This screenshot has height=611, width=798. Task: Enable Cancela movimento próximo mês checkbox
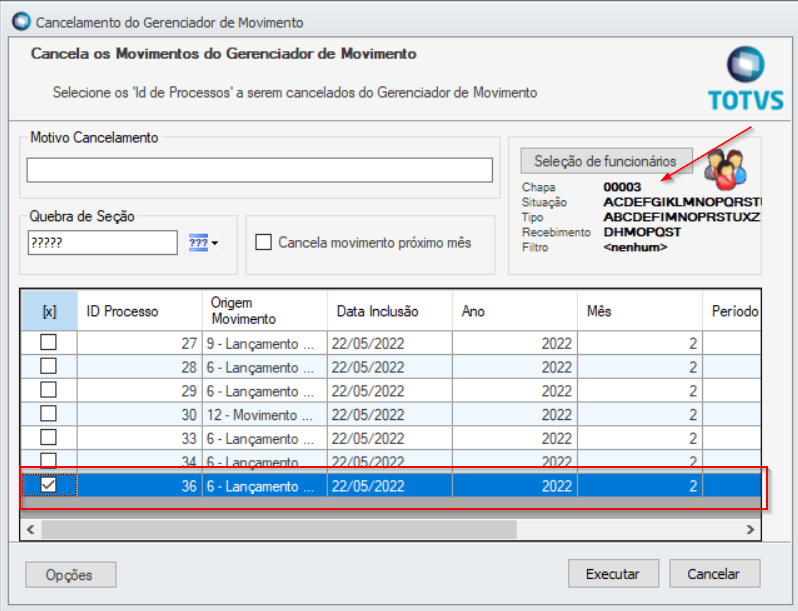264,242
